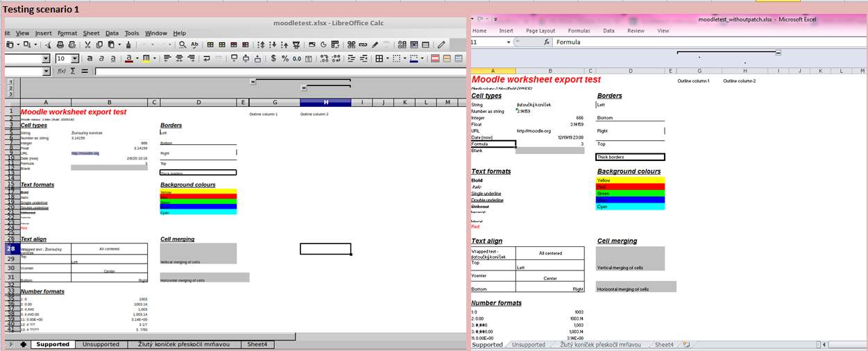The image size is (868, 351).
Task: Click Insert Chart icon in LibreOffice
Action: coord(323,44)
